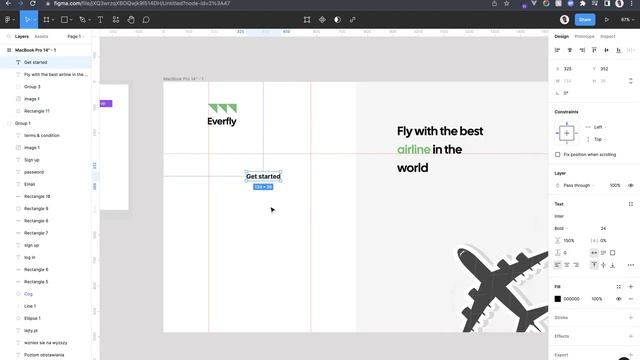Set text vertical align bottom
Screen dimensions: 640x360
(x=613, y=265)
